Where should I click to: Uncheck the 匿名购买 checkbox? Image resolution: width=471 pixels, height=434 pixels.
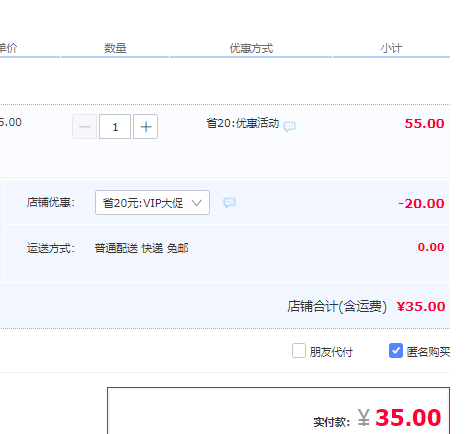[x=396, y=351]
